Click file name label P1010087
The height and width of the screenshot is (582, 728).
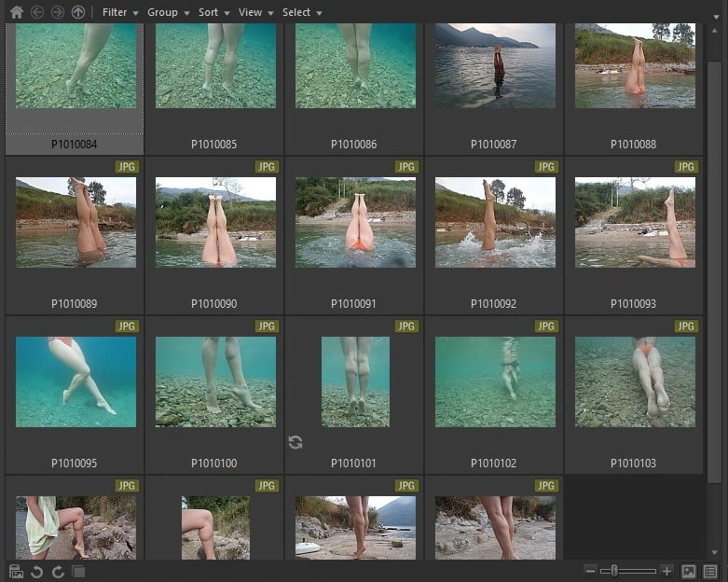tap(493, 145)
